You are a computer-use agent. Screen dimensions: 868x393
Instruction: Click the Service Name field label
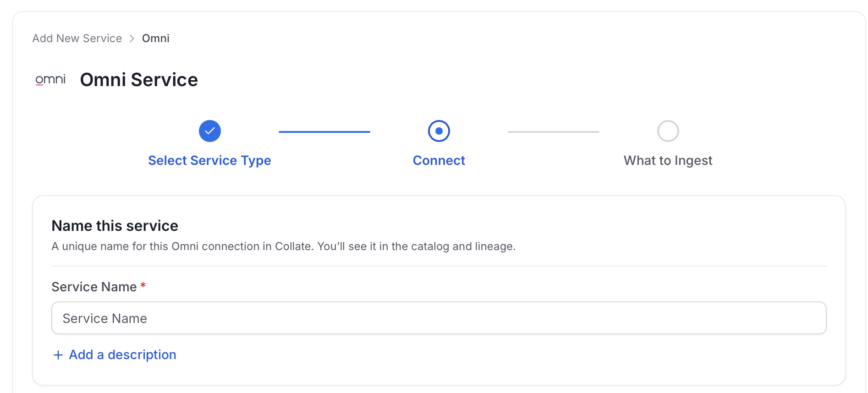pyautogui.click(x=94, y=287)
